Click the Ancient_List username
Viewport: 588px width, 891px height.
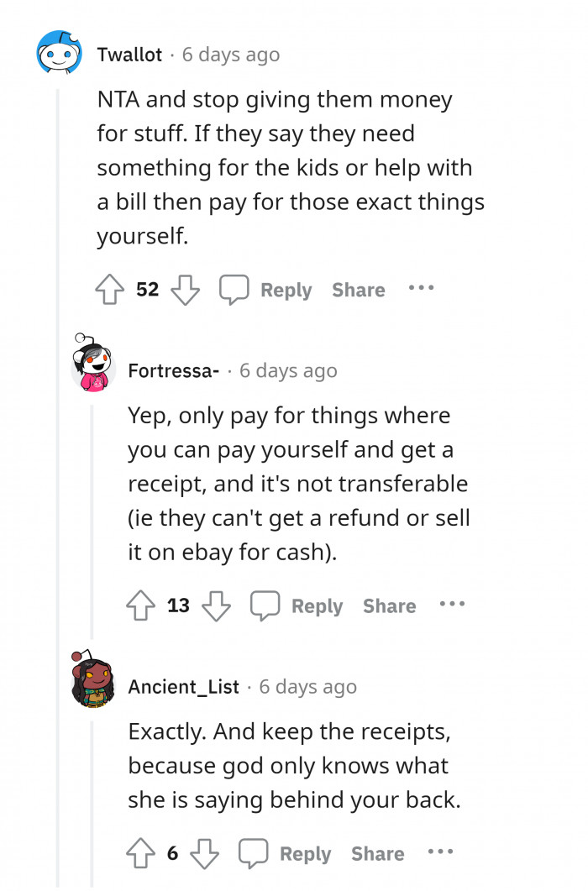tap(183, 685)
